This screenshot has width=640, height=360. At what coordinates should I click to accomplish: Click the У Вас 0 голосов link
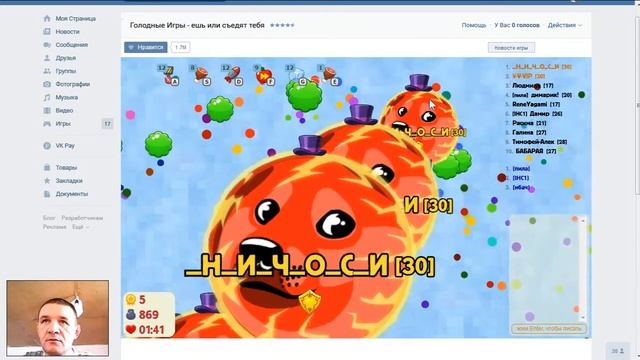pos(517,25)
